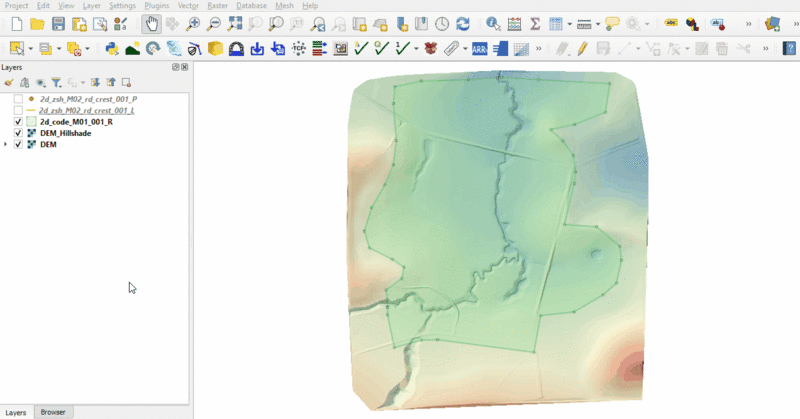Screen dimensions: 800x419
Task: Hide the 2d_code_M01_001_R layer
Action: point(18,122)
